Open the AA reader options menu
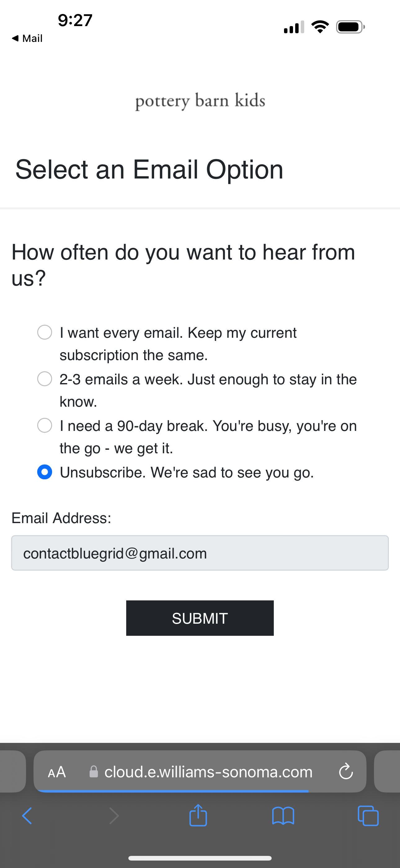Viewport: 400px width, 868px height. pyautogui.click(x=57, y=772)
